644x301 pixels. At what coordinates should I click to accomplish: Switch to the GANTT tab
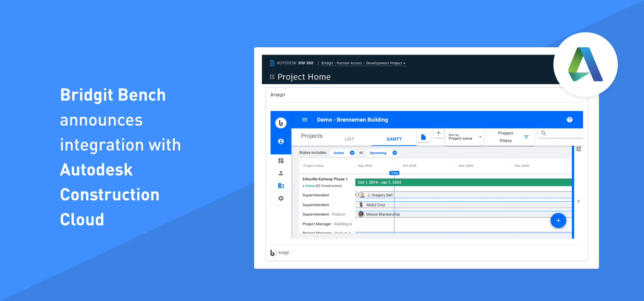(x=394, y=139)
